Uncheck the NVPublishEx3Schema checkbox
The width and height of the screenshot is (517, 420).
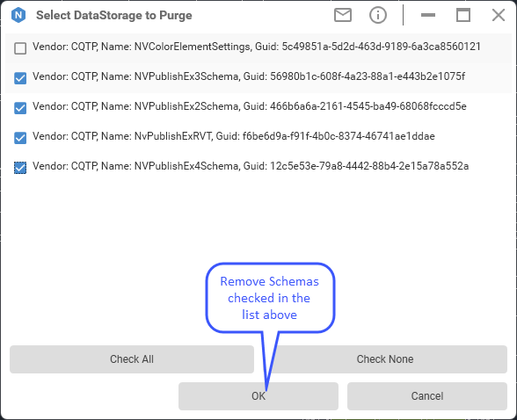click(x=20, y=78)
